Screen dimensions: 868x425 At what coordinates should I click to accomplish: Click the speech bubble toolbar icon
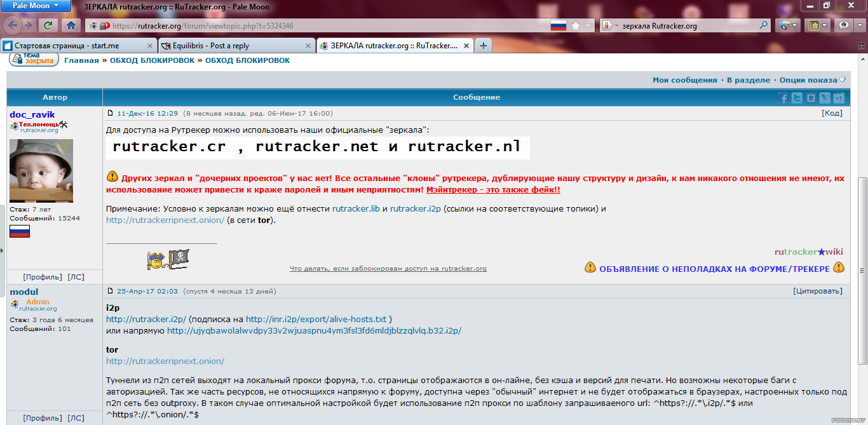coord(844,26)
